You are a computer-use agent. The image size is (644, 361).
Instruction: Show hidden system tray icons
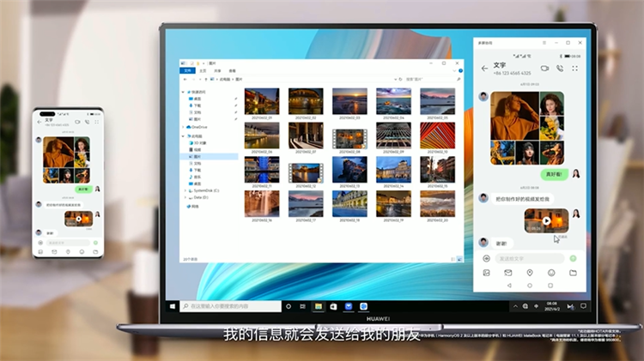pos(515,306)
